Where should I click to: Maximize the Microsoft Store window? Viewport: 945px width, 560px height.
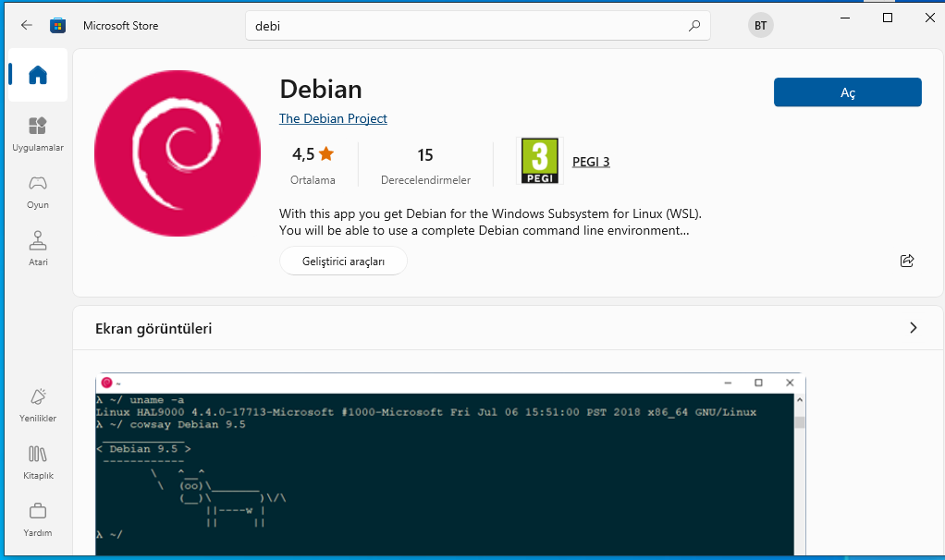point(887,18)
